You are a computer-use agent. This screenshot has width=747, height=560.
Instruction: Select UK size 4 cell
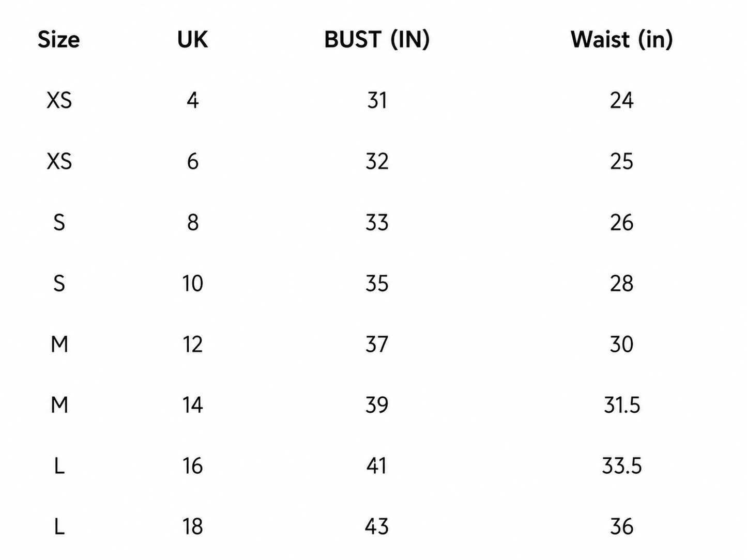tap(192, 100)
